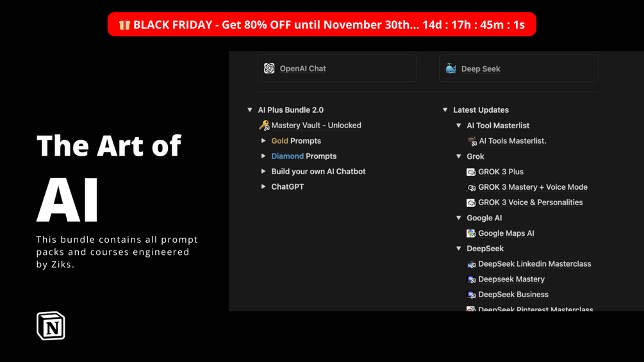Collapse the Grok toggle list
Screen dimensions: 644x362
(x=459, y=156)
